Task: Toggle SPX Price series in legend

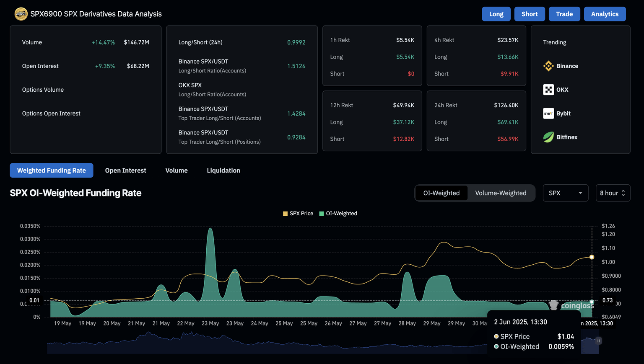Action: pyautogui.click(x=298, y=214)
